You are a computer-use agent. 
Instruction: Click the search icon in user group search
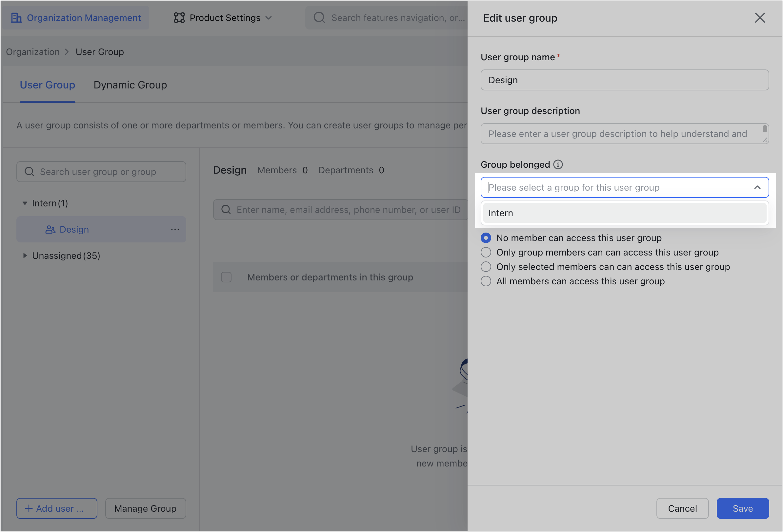(29, 171)
